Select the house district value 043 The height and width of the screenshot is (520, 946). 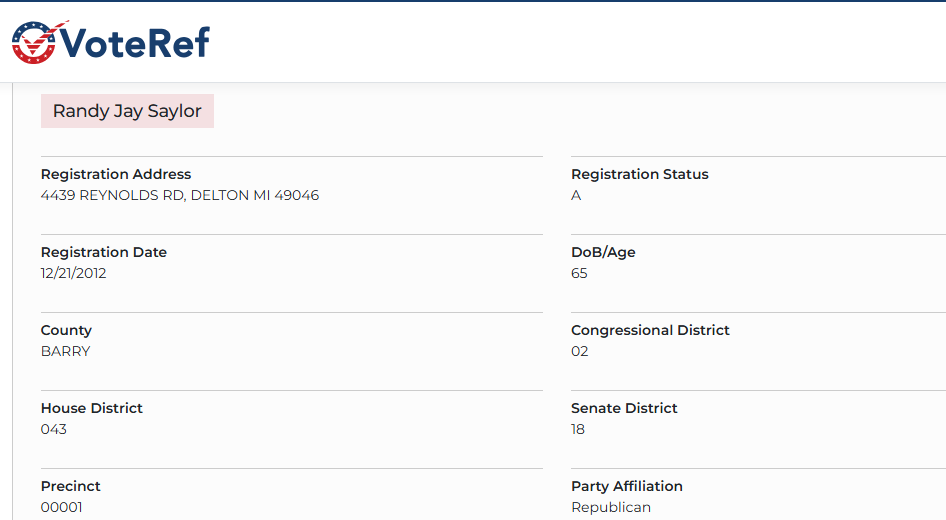tap(54, 430)
